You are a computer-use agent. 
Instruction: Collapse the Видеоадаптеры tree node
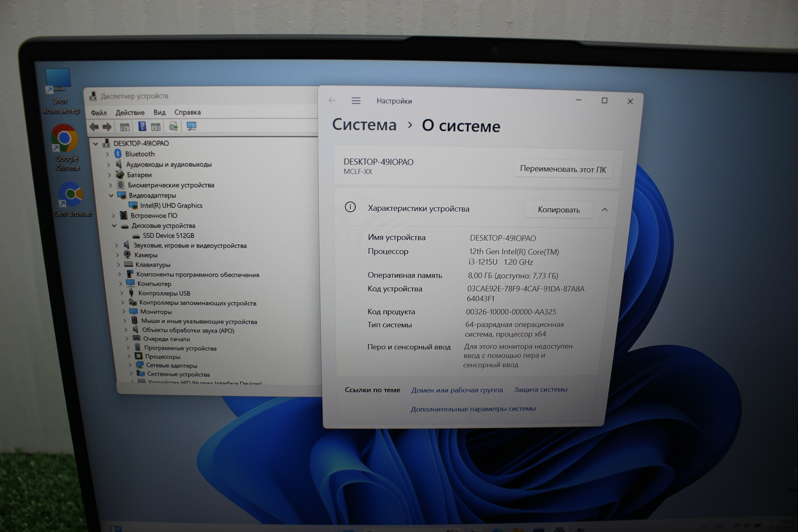point(111,195)
